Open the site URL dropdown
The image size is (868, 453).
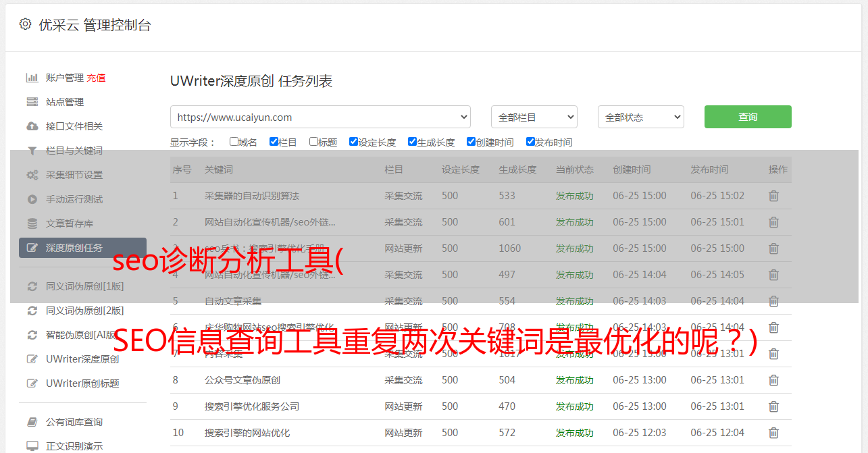pos(320,117)
